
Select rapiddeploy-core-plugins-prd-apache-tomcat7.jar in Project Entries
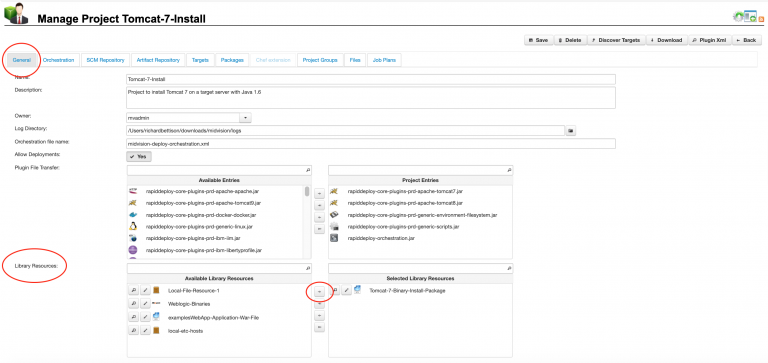pos(405,191)
